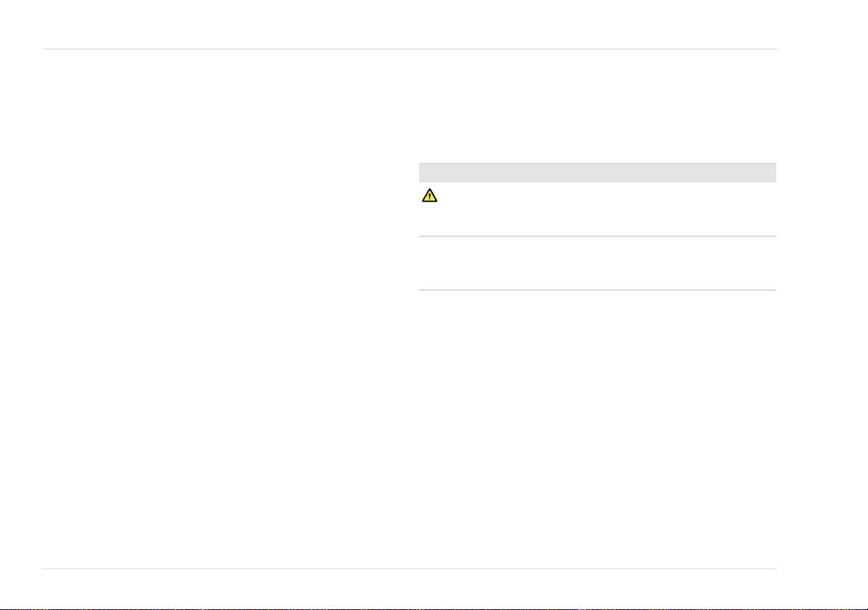Click the divider line under the warning row
This screenshot has height=610, width=868.
coord(597,236)
